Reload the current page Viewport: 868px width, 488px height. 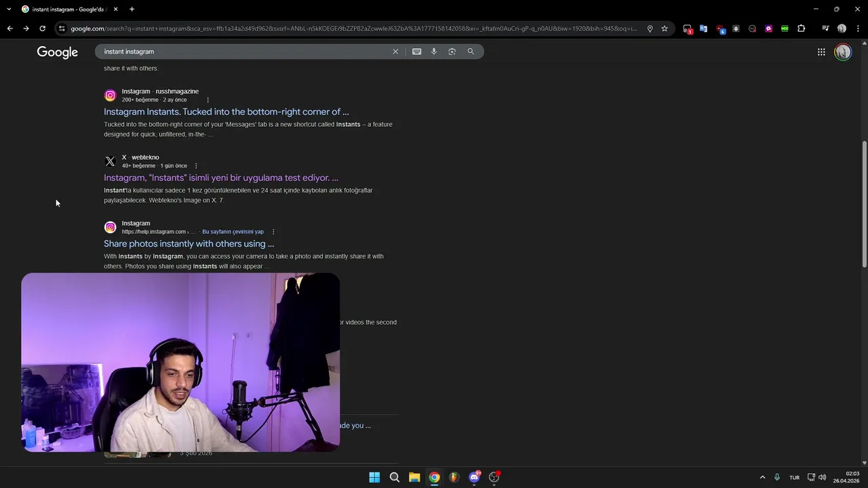click(x=42, y=28)
